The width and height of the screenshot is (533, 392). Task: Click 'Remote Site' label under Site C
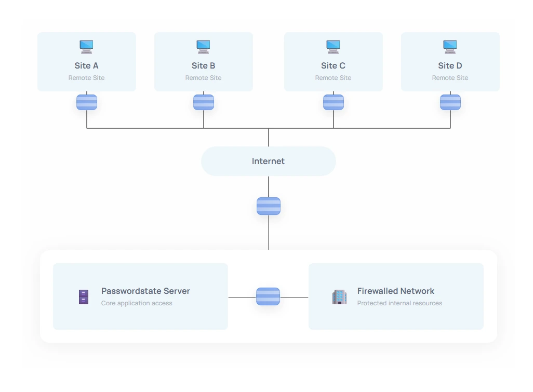333,78
